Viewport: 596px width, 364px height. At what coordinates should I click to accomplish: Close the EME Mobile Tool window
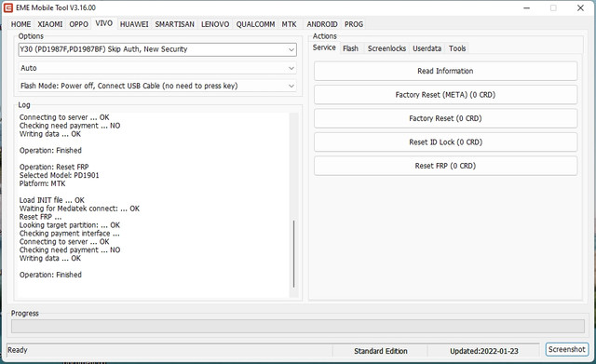[580, 8]
